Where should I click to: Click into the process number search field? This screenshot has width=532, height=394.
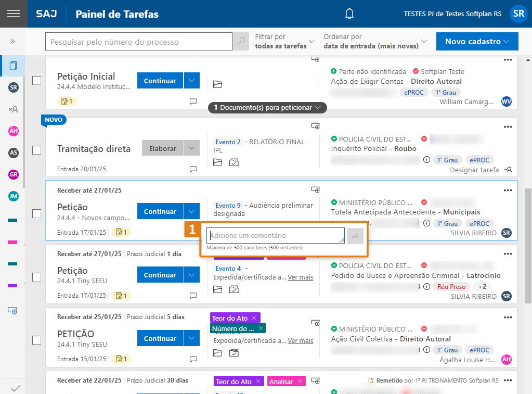138,41
